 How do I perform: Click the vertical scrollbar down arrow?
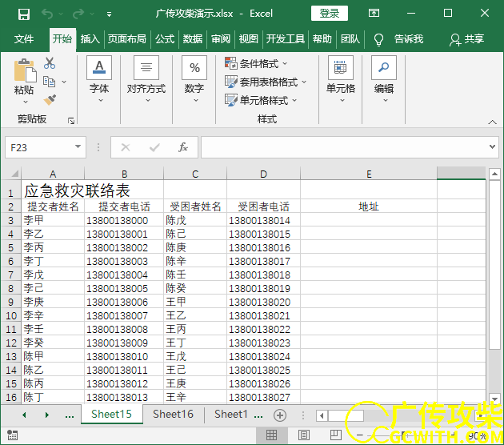(494, 399)
